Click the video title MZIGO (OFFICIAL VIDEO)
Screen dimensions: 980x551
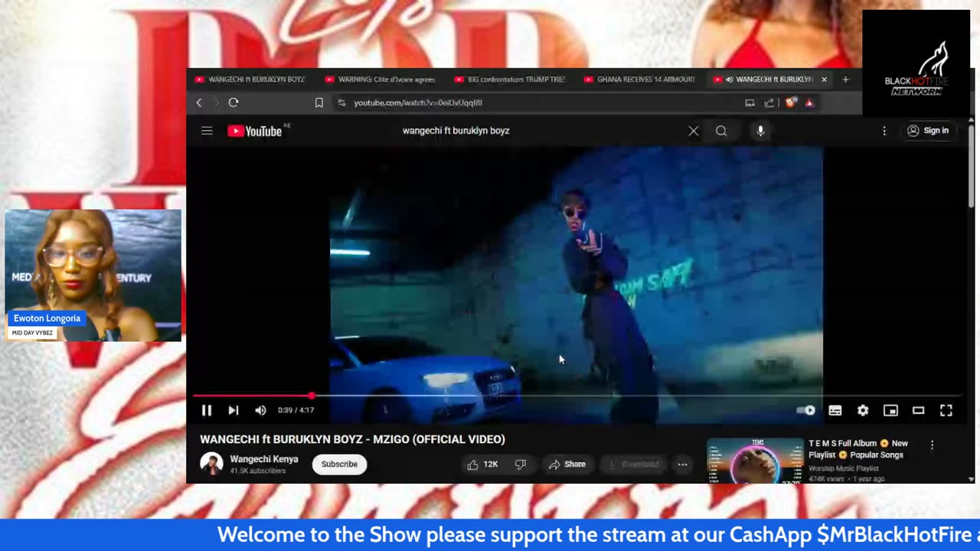pos(352,439)
